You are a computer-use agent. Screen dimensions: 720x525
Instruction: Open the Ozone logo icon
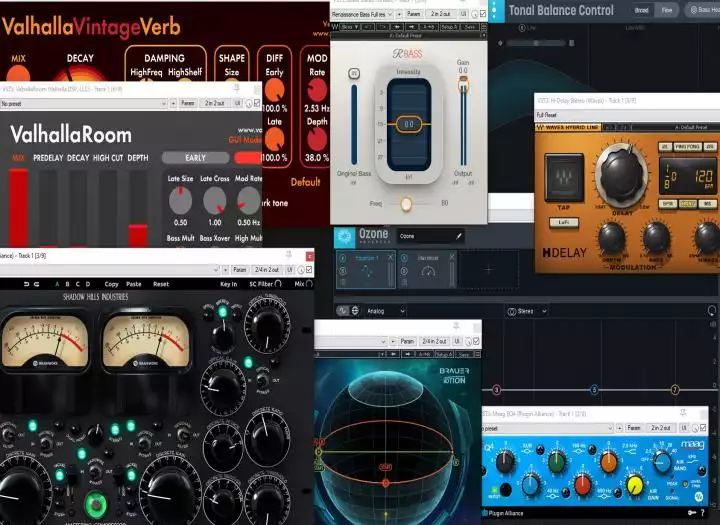(x=344, y=237)
